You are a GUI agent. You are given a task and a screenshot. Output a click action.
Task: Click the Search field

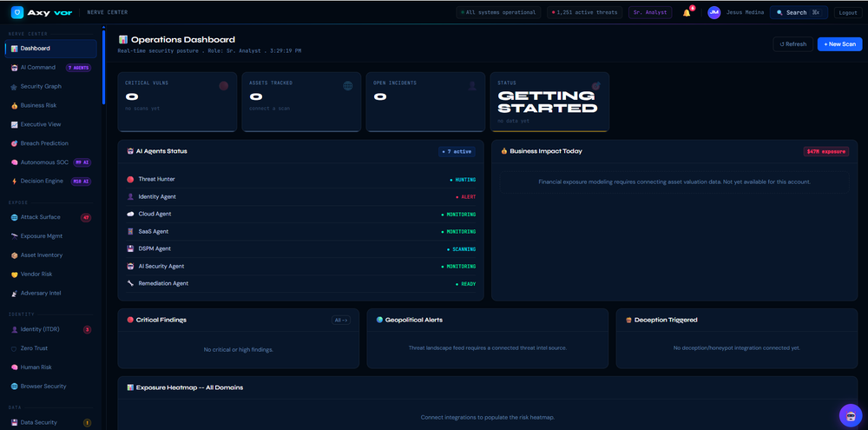(x=799, y=12)
